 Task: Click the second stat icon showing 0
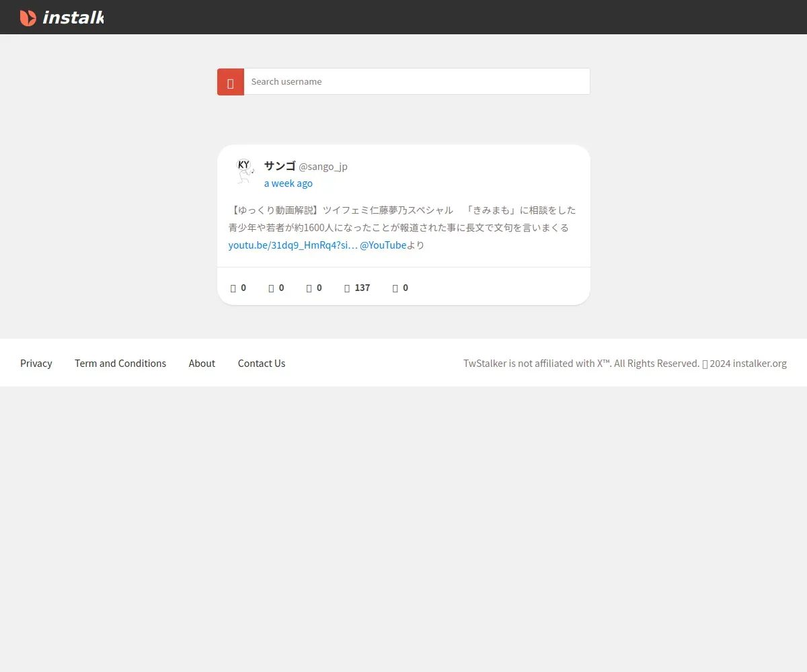[271, 288]
